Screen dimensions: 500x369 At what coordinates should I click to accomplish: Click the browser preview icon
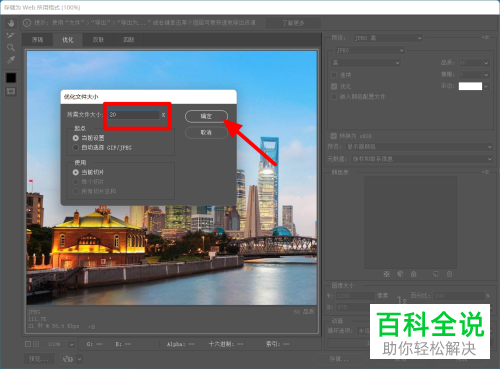[x=68, y=359]
